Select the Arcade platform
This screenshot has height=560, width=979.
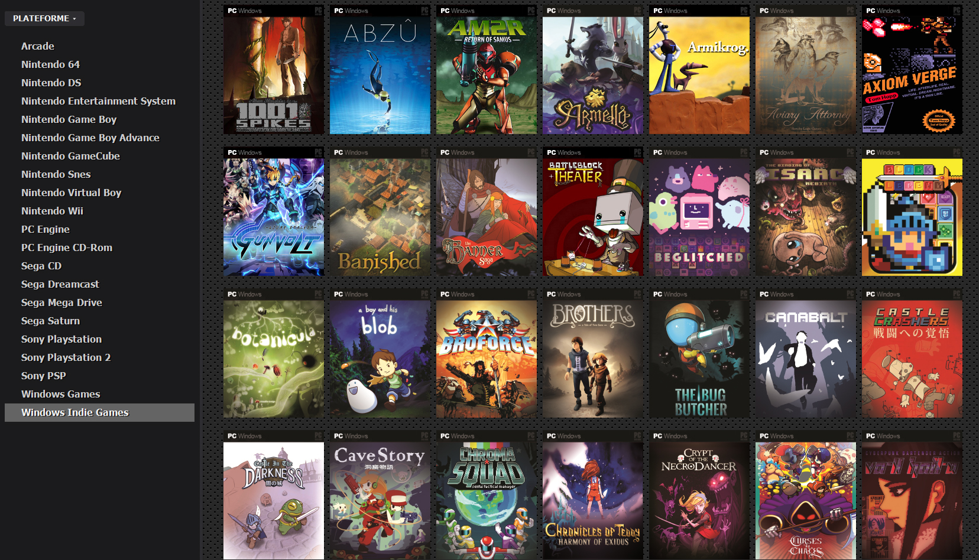38,46
